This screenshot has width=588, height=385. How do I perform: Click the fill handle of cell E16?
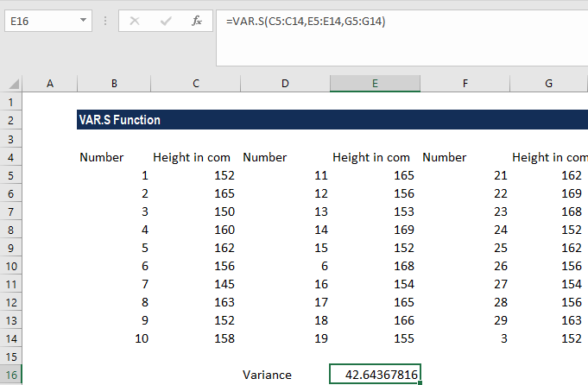pos(420,383)
